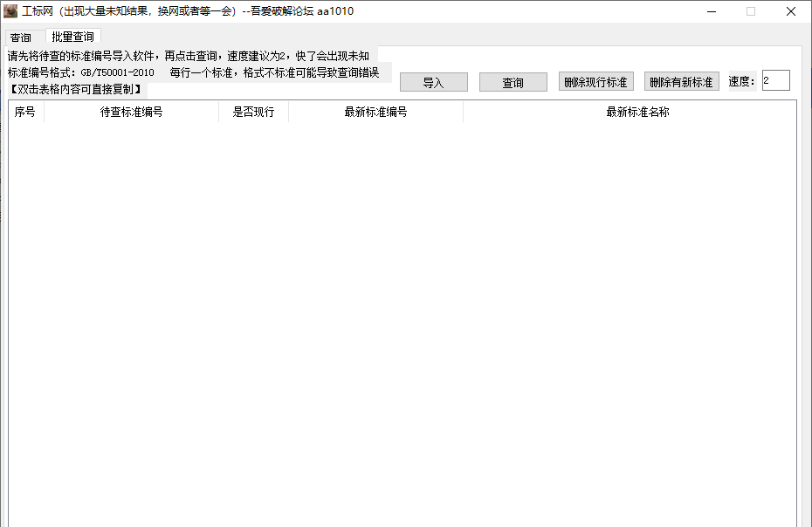Switch to the 查询 tab
Screen dimensions: 812x527
[21, 38]
